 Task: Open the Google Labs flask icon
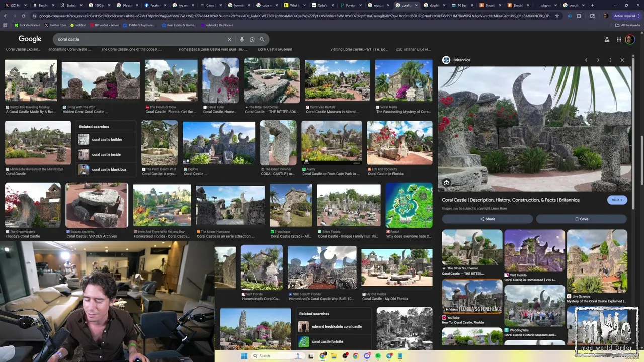[607, 39]
